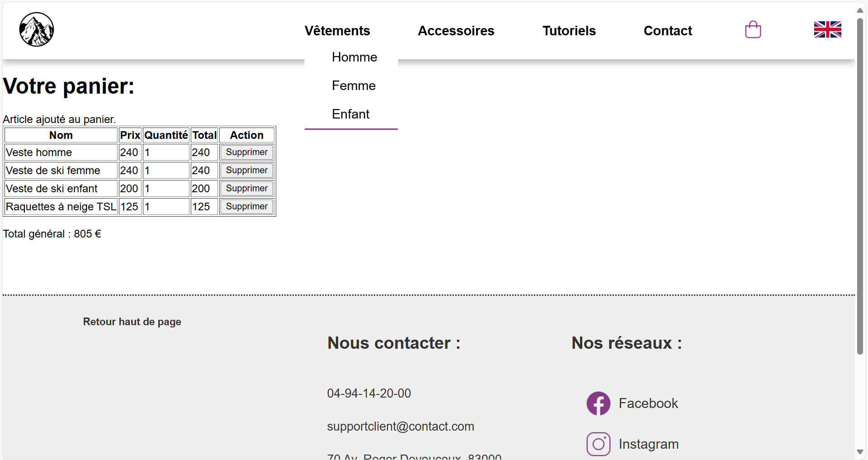Viewport: 868px width, 460px height.
Task: Click the Nom column header
Action: click(61, 135)
